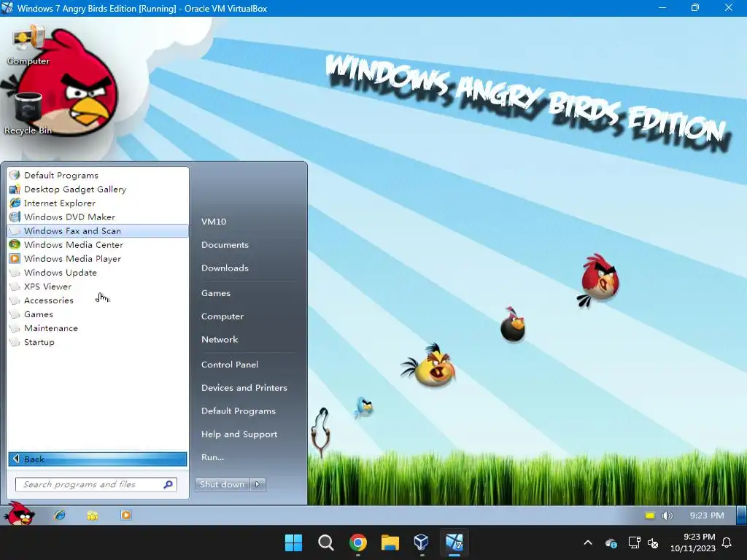Screen dimensions: 747x560
Task: Show hidden host tray icons chevron
Action: pos(588,542)
